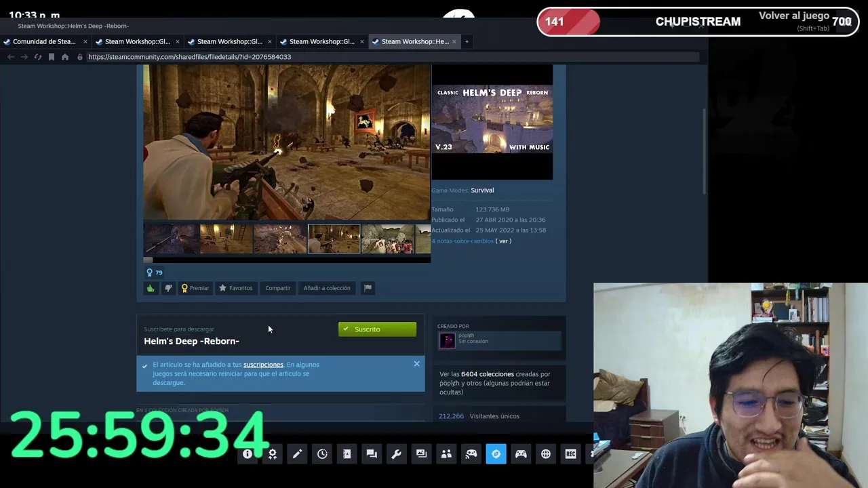Click the 212,266 Visitantes únicos text
868x488 pixels.
click(479, 416)
